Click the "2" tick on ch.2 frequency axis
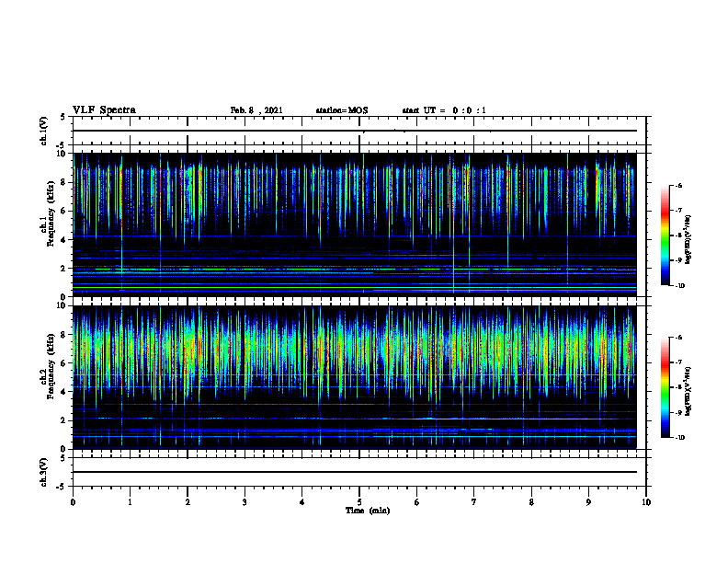The image size is (728, 563). [64, 420]
